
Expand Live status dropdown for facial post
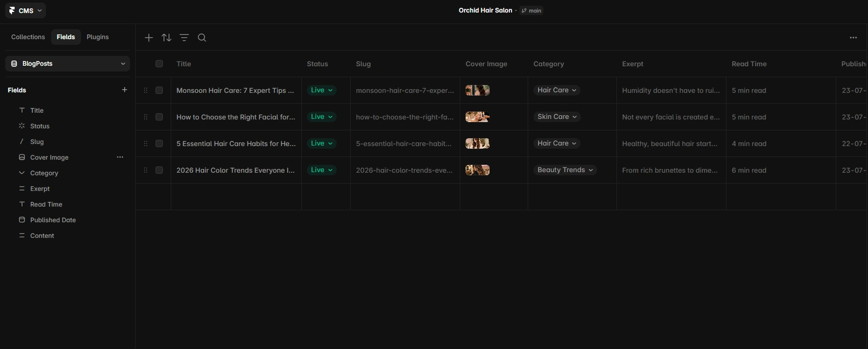point(322,117)
